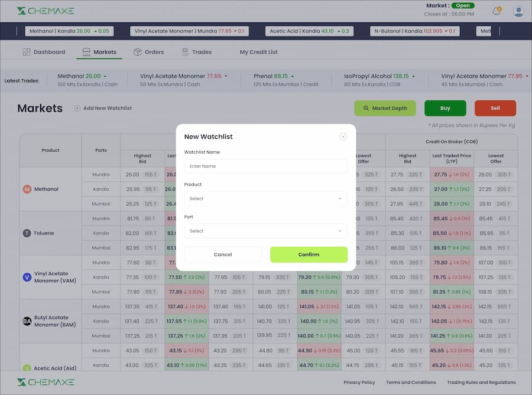Image resolution: width=532 pixels, height=395 pixels.
Task: Open the notifications bell
Action: [497, 11]
